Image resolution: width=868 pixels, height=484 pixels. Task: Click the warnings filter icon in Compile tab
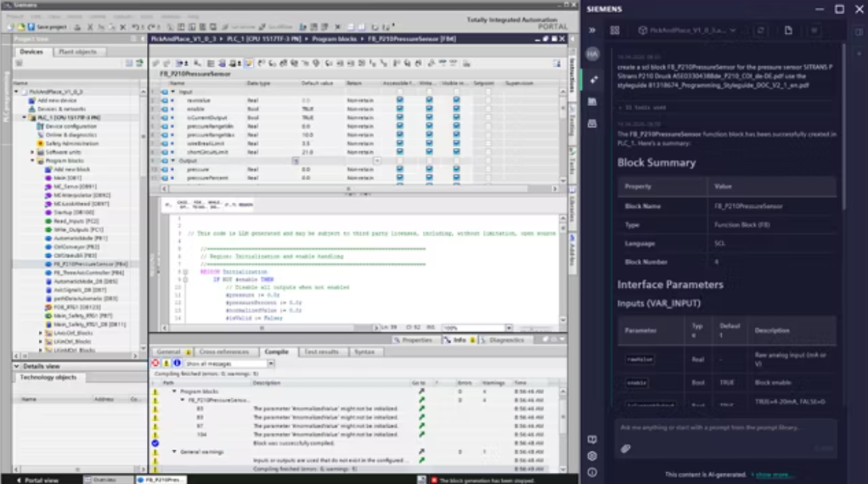166,363
